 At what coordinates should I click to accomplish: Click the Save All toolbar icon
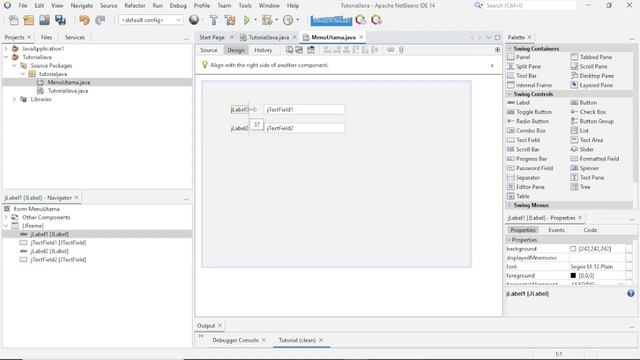coord(60,20)
